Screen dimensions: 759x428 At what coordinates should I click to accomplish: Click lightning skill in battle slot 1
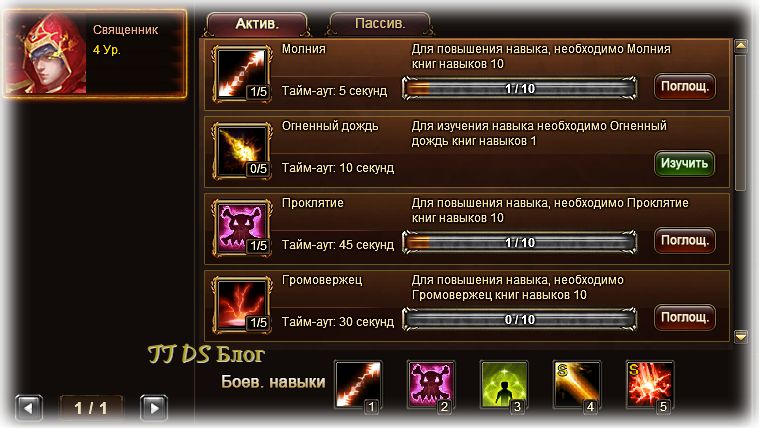point(358,385)
